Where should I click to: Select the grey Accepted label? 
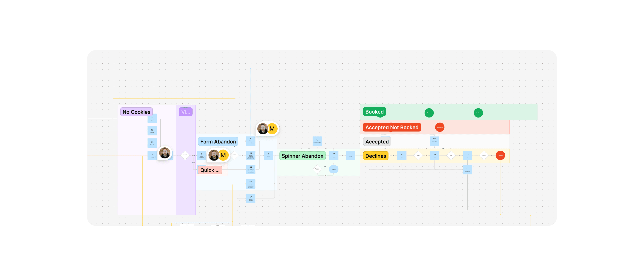(x=377, y=142)
